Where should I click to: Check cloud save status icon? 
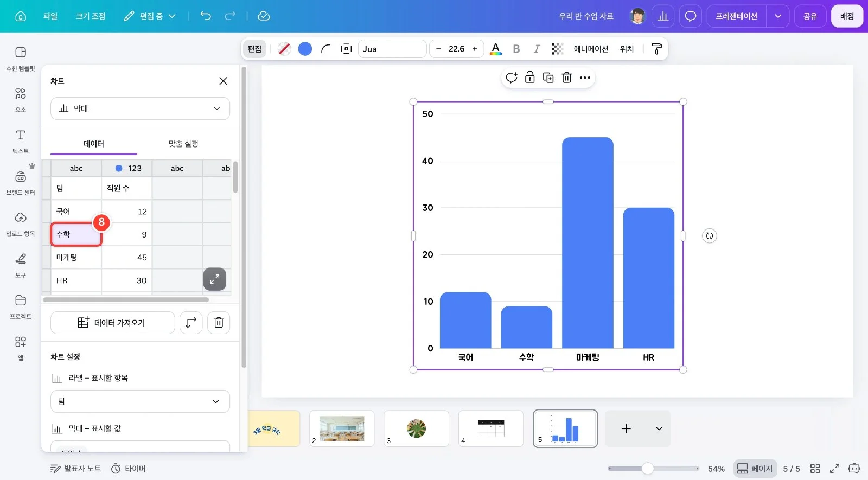(x=264, y=16)
